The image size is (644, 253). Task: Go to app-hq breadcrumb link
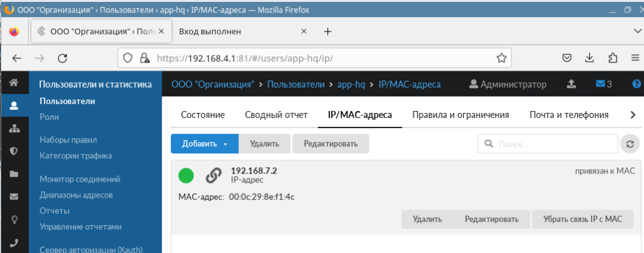[351, 85]
